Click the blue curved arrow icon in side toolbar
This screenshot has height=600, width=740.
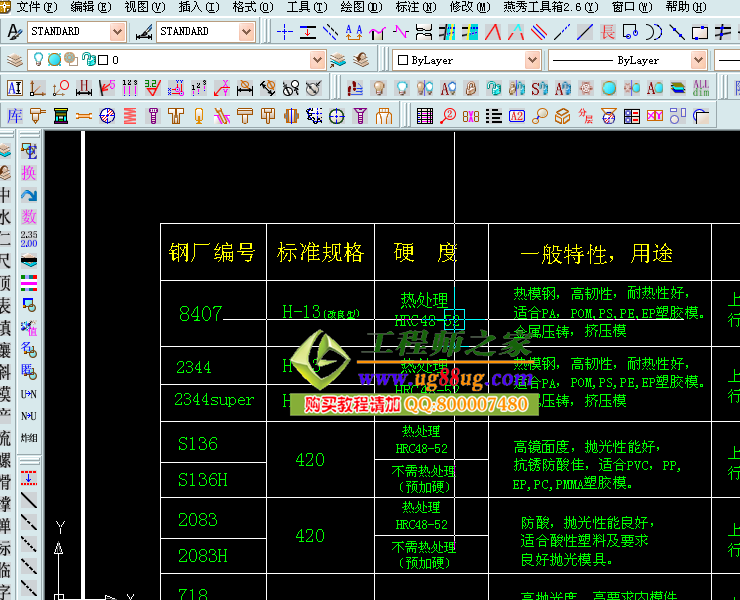[x=28, y=195]
